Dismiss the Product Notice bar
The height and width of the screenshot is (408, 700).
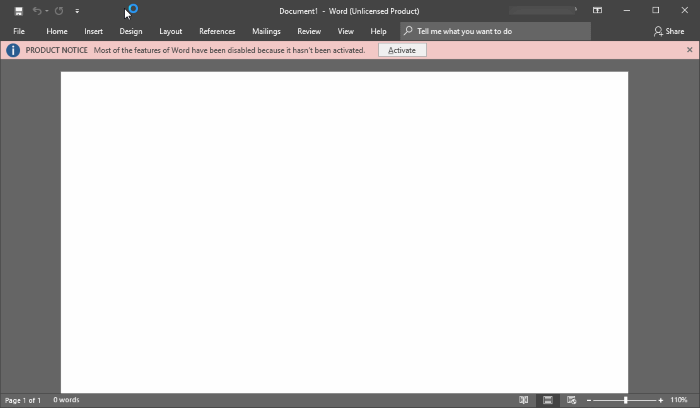[689, 50]
